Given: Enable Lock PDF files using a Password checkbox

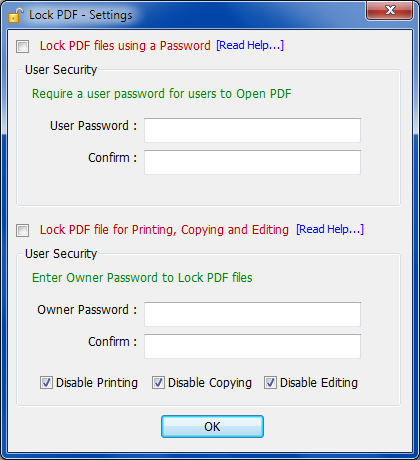Looking at the screenshot, I should [x=23, y=46].
